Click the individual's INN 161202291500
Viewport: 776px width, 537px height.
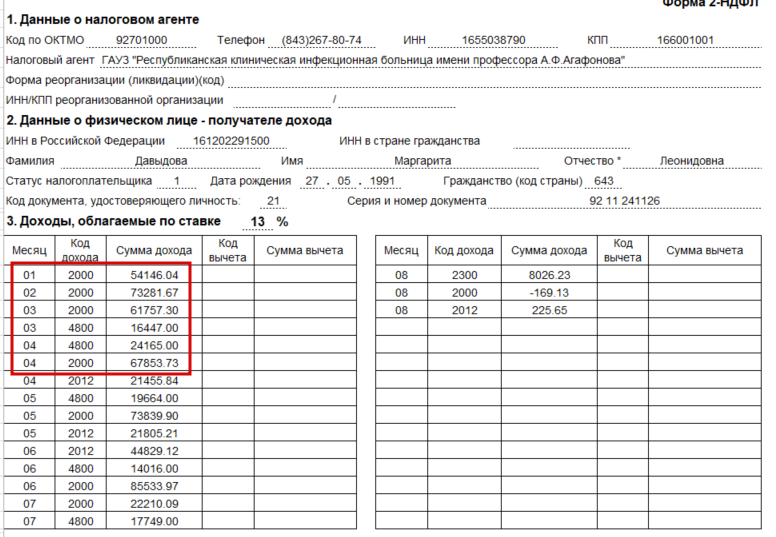pos(231,141)
